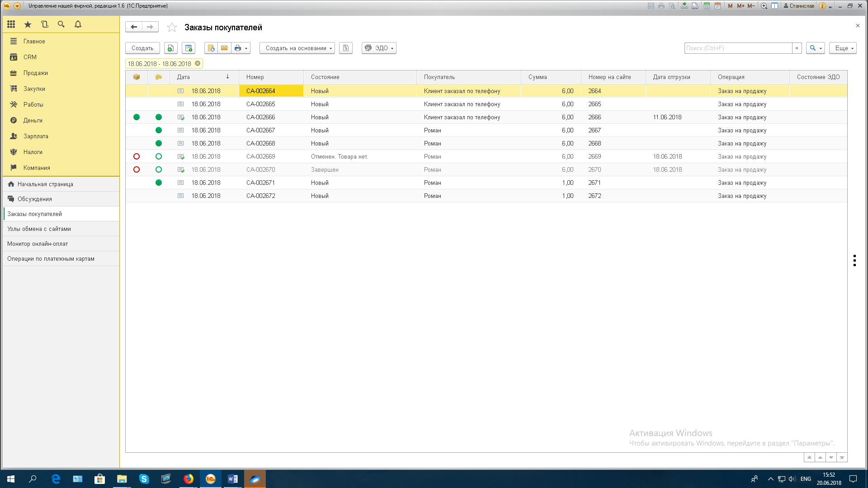Switch to Узлы обмена с сайтами tab
The image size is (868, 488).
point(39,229)
